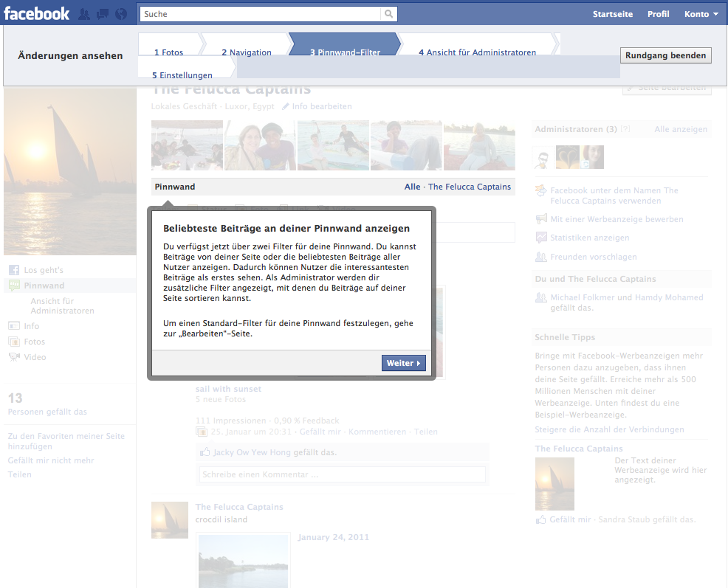Open Ansicht für Administratoren in sidebar

[x=62, y=306]
